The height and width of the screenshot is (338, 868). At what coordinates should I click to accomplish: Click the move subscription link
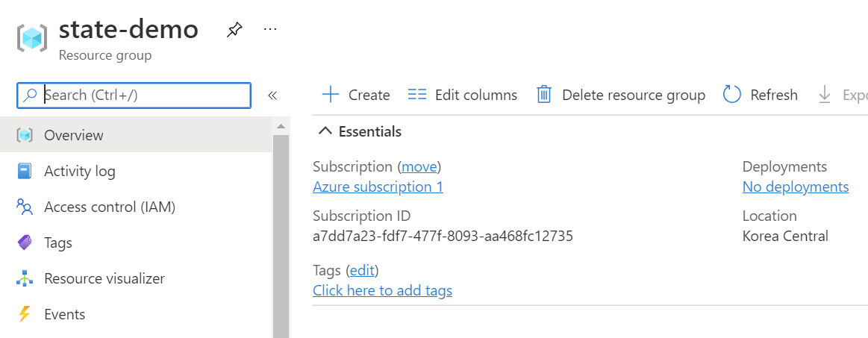[420, 166]
